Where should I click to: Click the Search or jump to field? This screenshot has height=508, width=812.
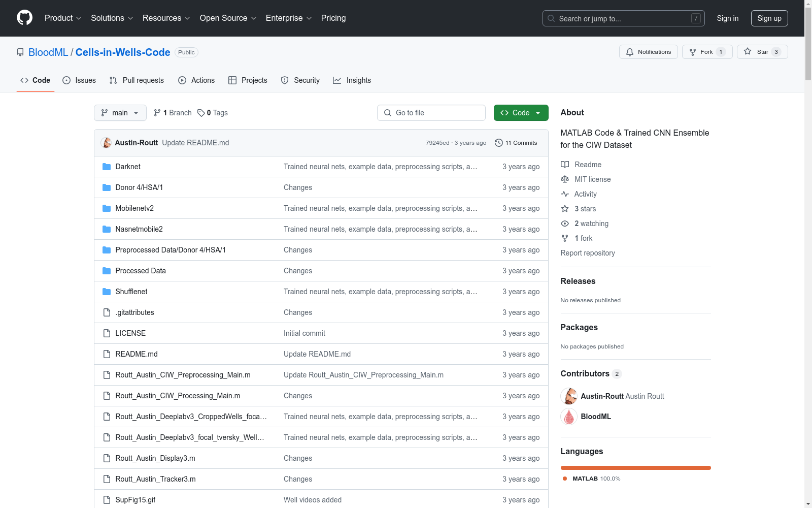(x=624, y=18)
